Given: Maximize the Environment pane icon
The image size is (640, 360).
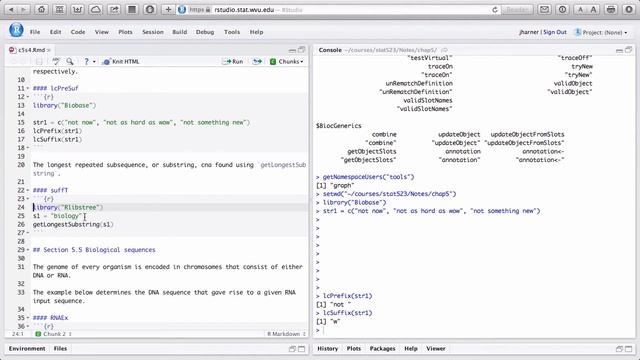Looking at the screenshot, I should tap(302, 349).
